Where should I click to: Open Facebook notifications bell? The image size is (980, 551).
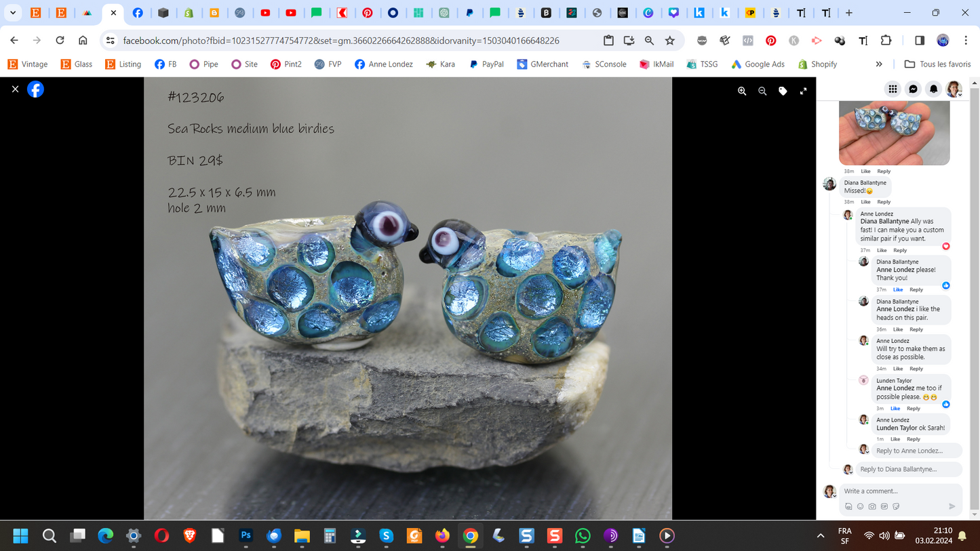click(933, 89)
